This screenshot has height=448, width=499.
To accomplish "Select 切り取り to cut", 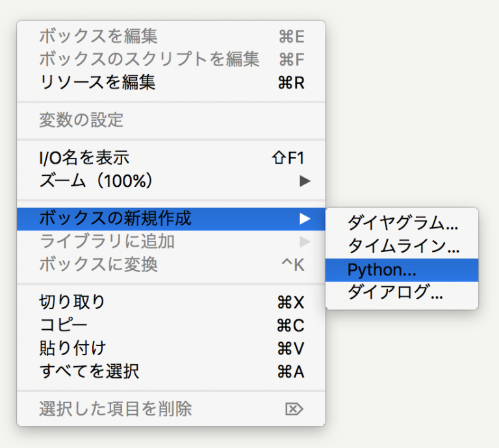I will (72, 303).
